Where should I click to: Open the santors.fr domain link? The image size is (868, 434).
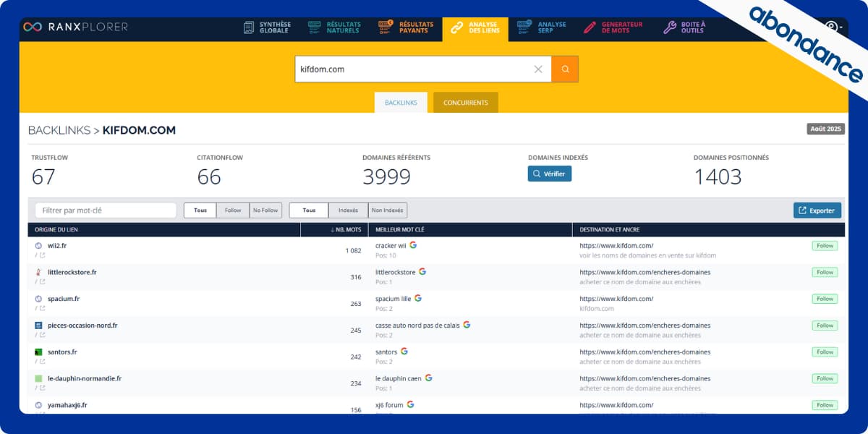click(x=62, y=352)
